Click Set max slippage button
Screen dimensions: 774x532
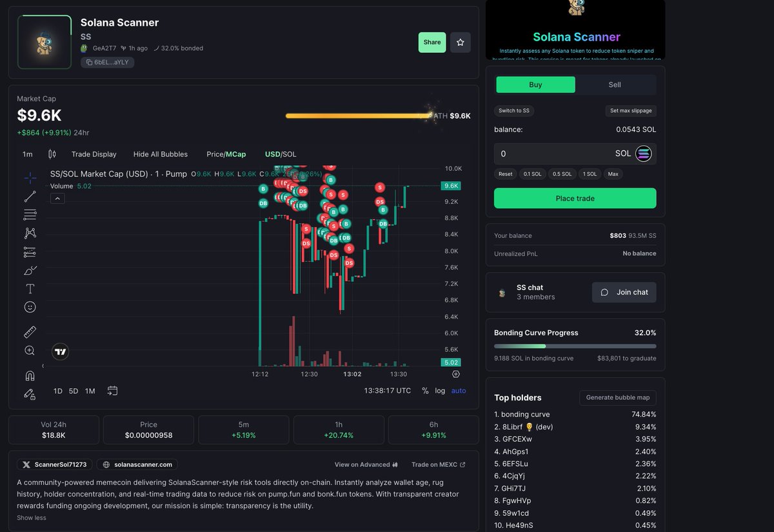tap(631, 111)
